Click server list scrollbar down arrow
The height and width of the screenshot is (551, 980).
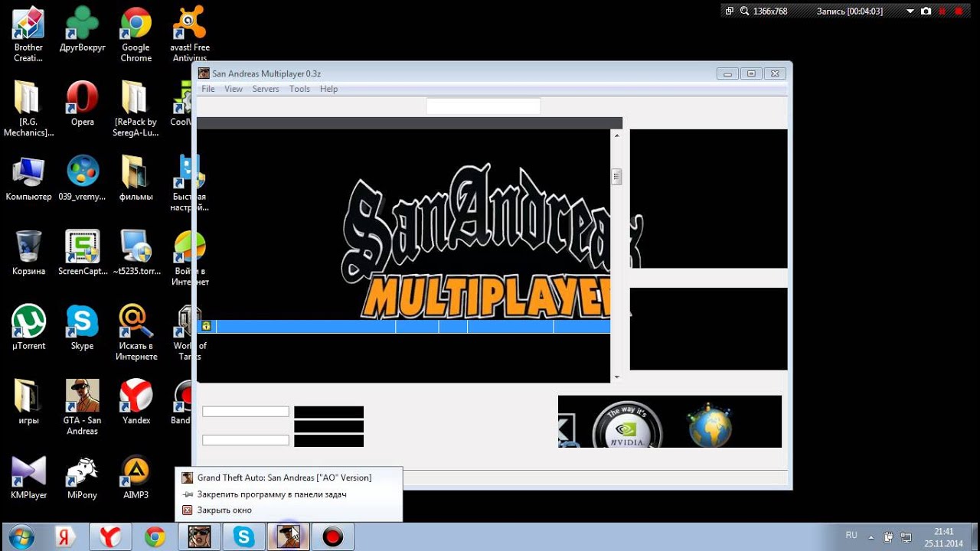(x=616, y=377)
